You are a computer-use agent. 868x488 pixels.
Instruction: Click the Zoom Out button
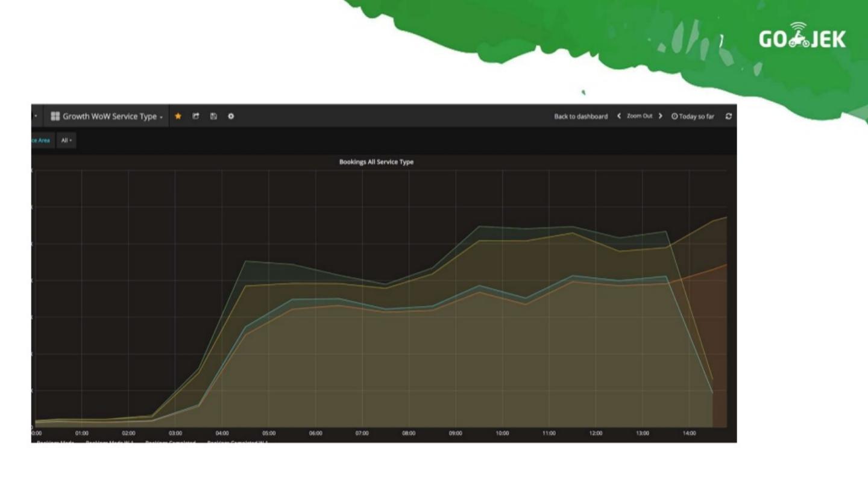click(x=640, y=116)
